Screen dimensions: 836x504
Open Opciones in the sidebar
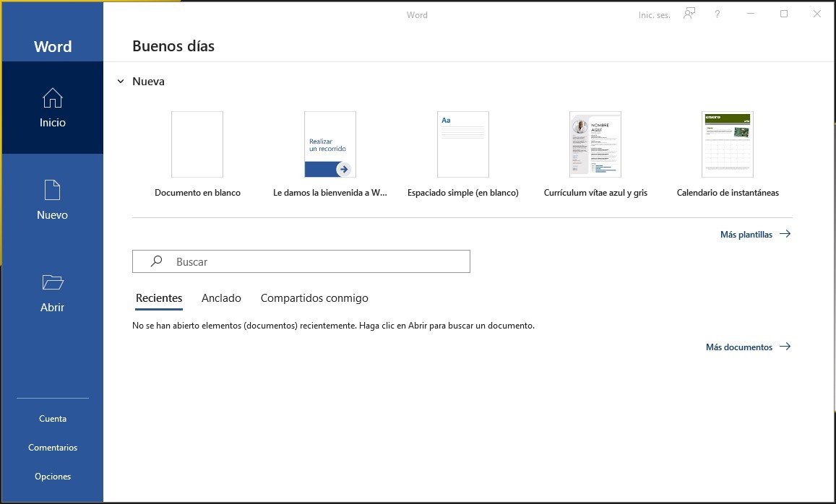(x=53, y=477)
